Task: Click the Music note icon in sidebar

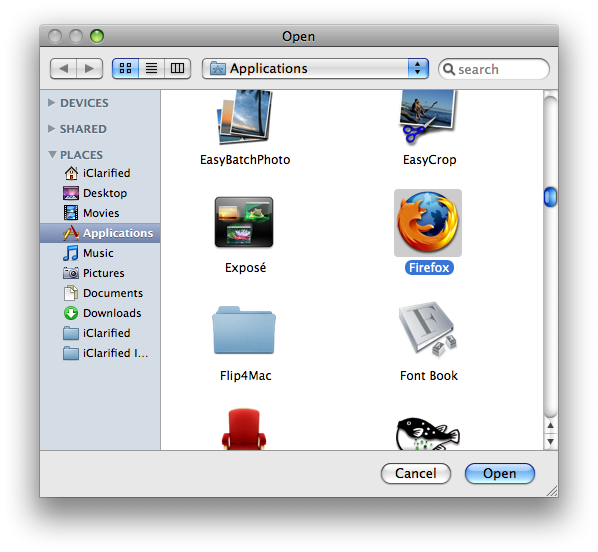Action: point(71,253)
